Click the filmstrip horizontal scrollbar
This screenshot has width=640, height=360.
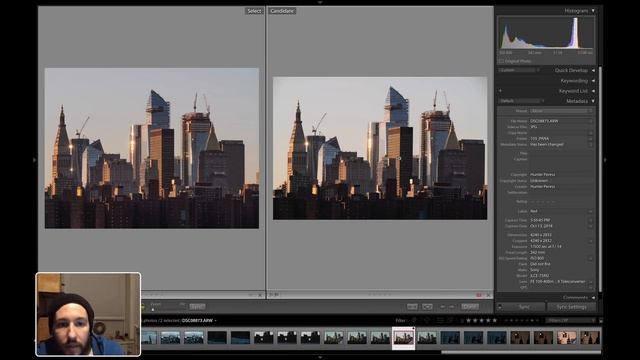click(x=521, y=352)
